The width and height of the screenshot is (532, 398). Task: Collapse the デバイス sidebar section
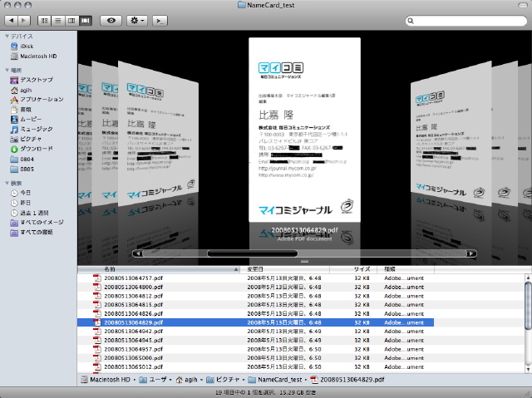(7, 37)
